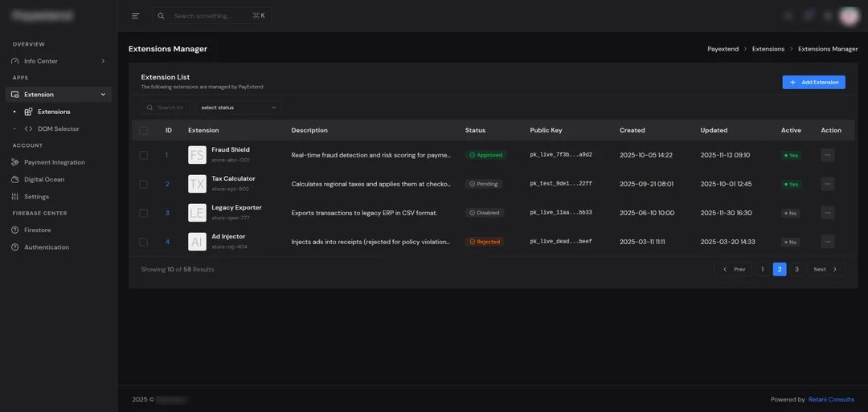Screen dimensions: 868x412
Task: Open extension ID 4 link
Action: tap(167, 242)
